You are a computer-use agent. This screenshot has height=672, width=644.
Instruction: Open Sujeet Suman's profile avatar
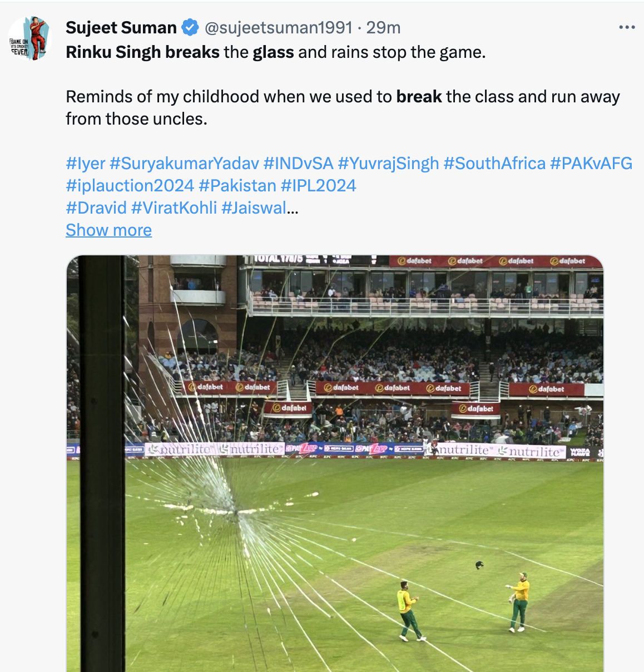click(29, 38)
